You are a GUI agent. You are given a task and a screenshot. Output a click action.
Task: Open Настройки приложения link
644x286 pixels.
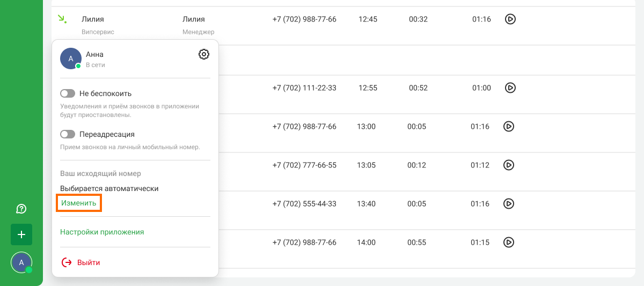click(x=102, y=232)
